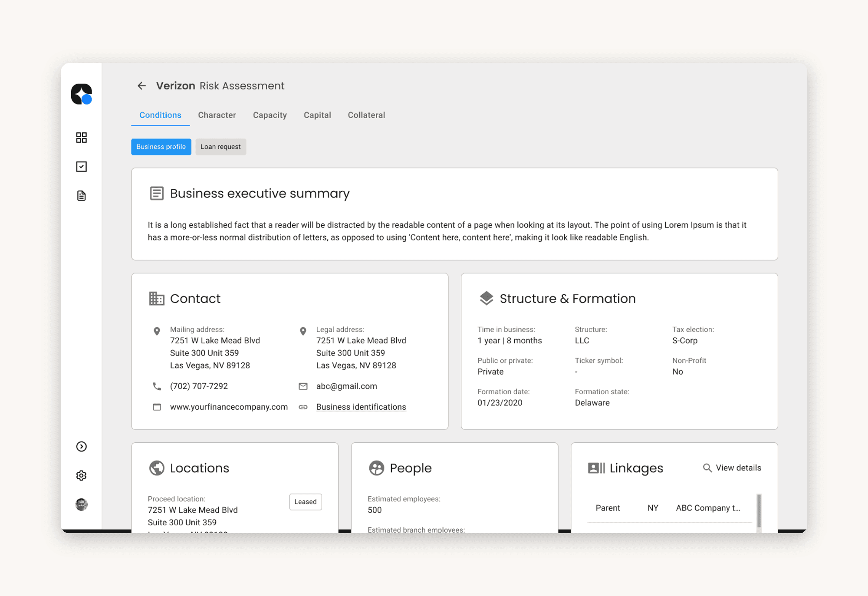Open settings gear in sidebar
The image size is (868, 596).
[82, 476]
